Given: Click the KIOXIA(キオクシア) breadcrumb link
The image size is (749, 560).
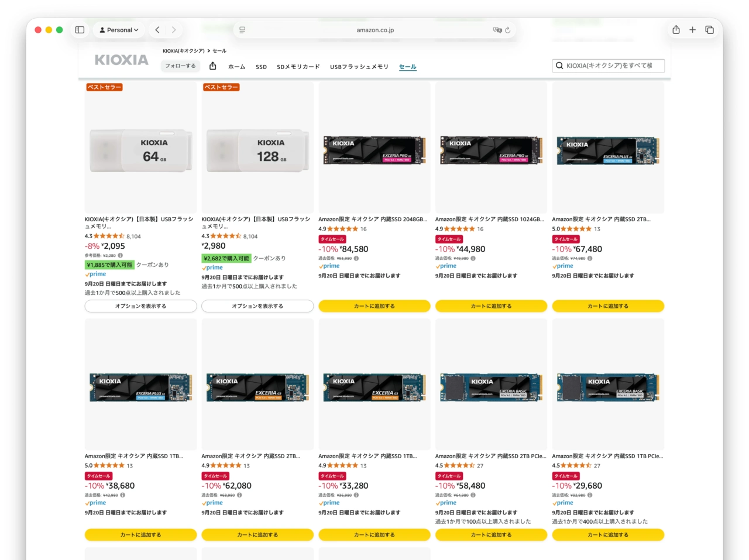Looking at the screenshot, I should click(x=184, y=51).
